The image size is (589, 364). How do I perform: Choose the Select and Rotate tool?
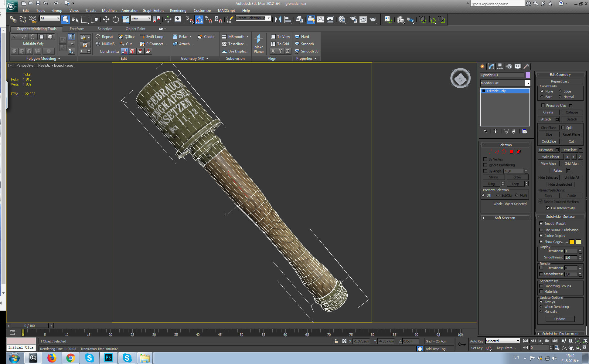click(x=116, y=20)
